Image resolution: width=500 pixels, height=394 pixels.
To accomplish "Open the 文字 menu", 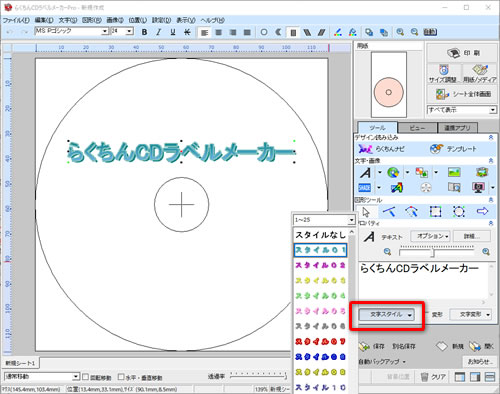I will pos(68,20).
